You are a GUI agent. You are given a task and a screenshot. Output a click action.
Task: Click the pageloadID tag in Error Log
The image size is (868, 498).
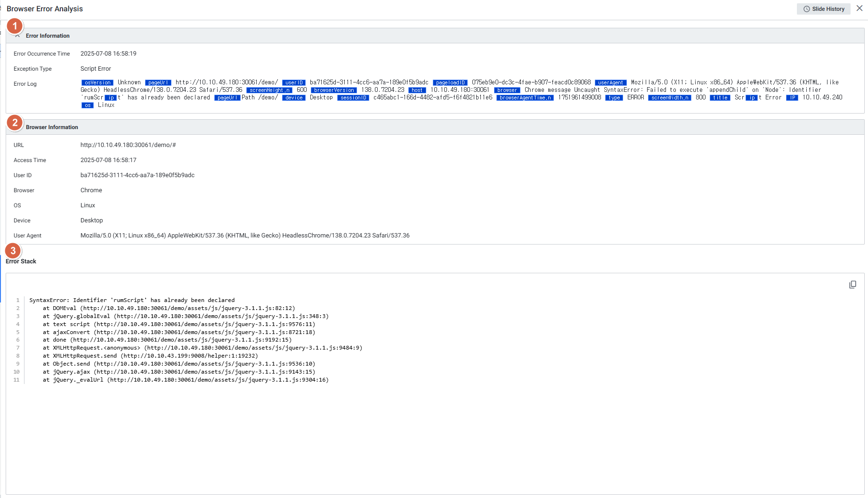(x=450, y=82)
